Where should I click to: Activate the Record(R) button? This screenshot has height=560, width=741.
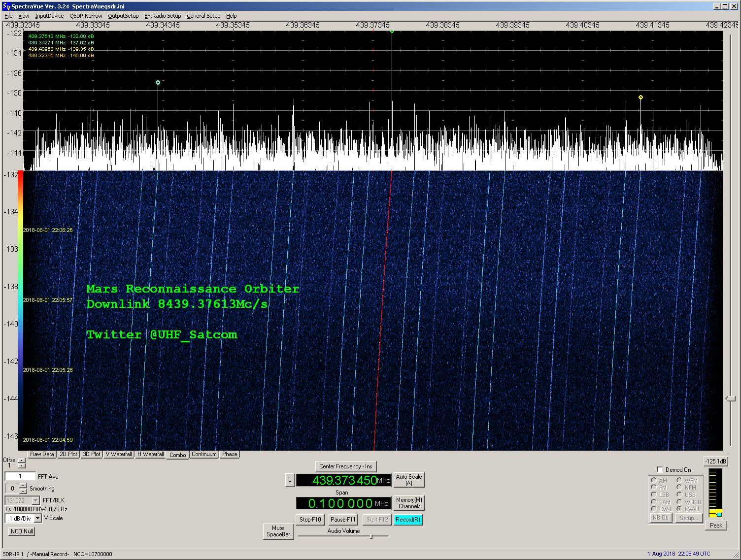coord(408,519)
